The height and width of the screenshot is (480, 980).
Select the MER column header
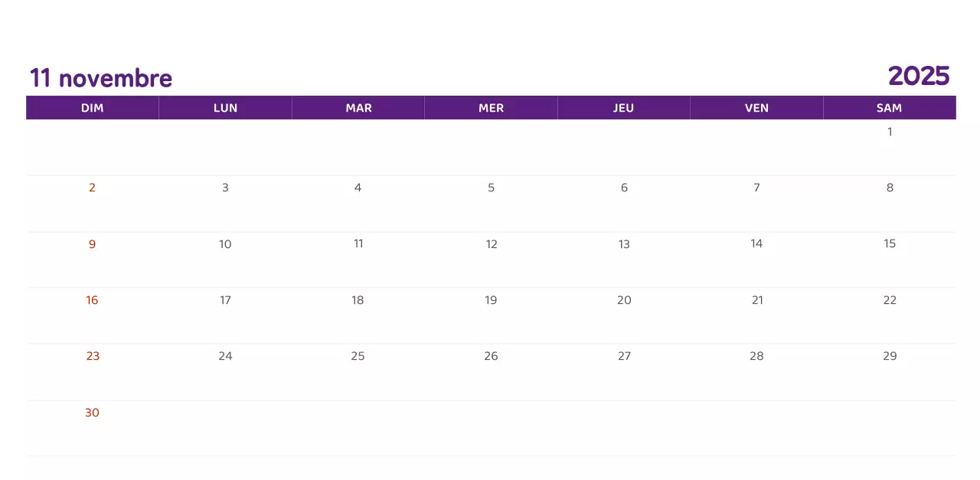(x=491, y=108)
